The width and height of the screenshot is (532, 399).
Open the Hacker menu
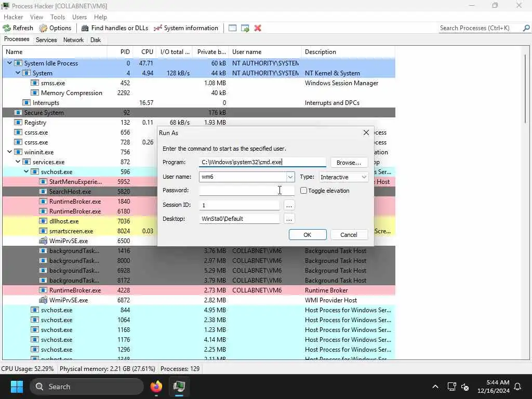point(13,17)
